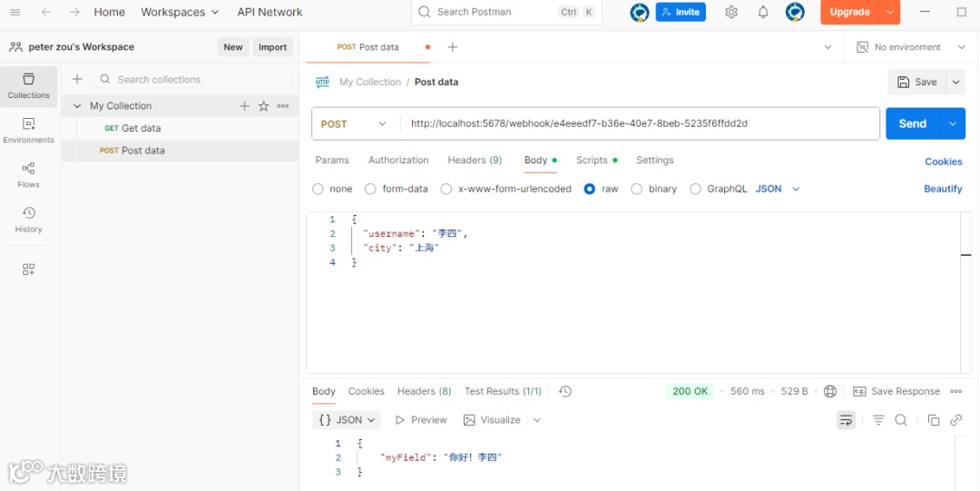
Task: Open the tabs list chevron
Action: (828, 47)
